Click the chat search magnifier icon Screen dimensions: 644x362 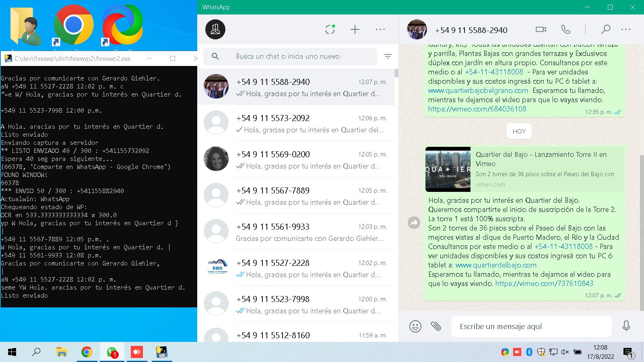(215, 56)
